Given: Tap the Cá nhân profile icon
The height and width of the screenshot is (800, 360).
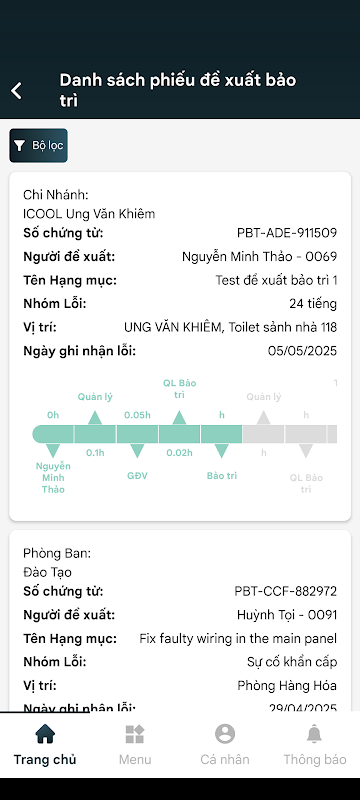Looking at the screenshot, I should (225, 734).
